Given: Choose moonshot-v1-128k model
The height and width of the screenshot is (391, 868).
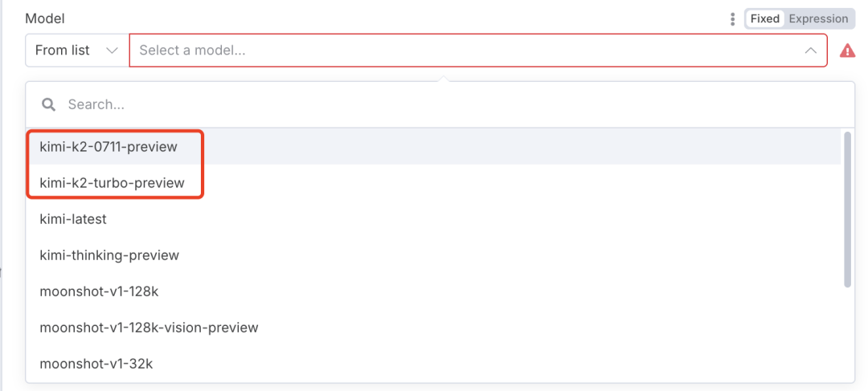Looking at the screenshot, I should (x=99, y=291).
